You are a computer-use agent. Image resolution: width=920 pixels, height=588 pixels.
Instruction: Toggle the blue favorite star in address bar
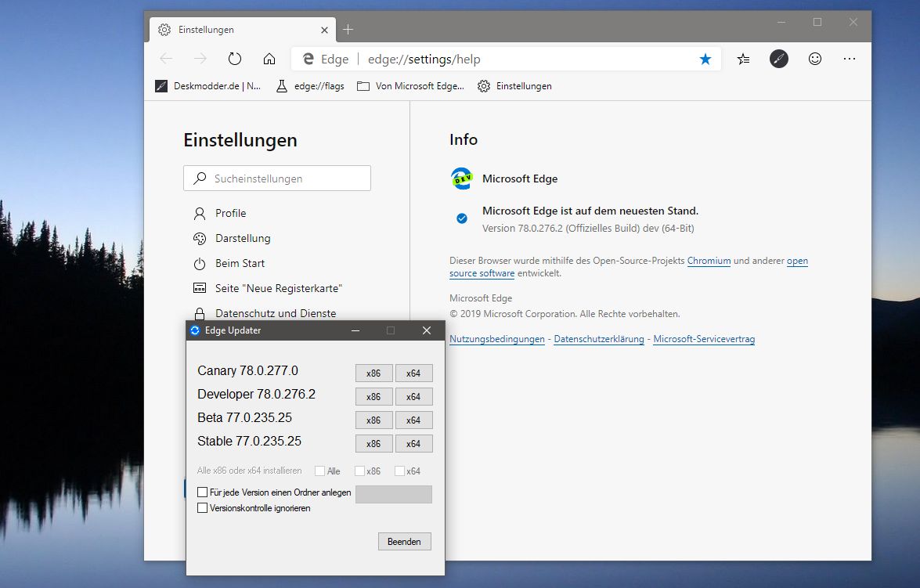pos(705,59)
